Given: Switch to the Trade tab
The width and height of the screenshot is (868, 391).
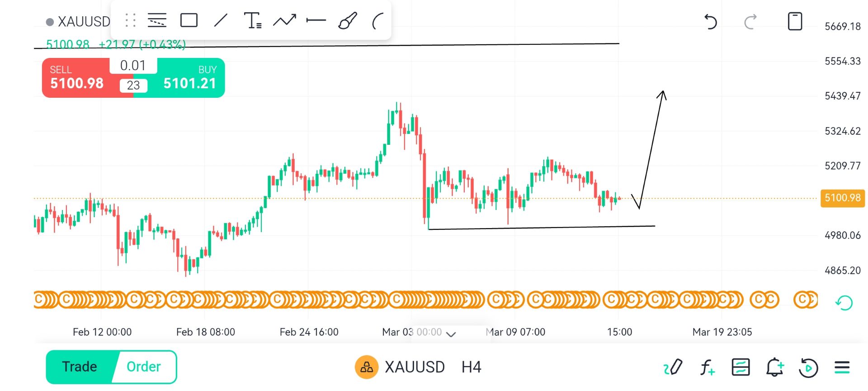Looking at the screenshot, I should point(80,367).
